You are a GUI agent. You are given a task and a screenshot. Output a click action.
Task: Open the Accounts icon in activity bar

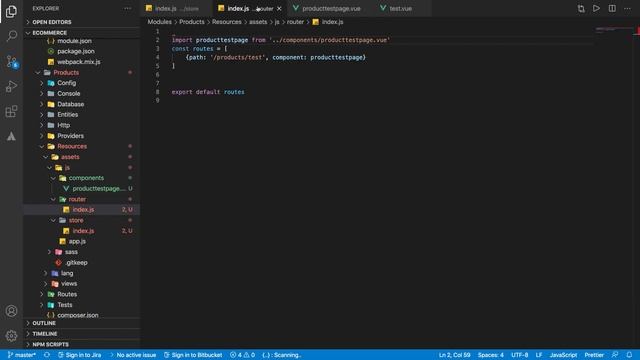coord(11,311)
